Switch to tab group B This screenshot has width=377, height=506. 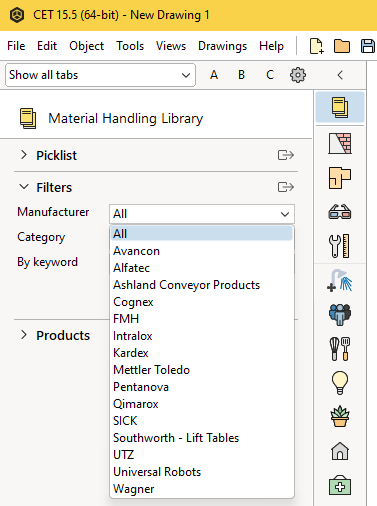coord(242,75)
